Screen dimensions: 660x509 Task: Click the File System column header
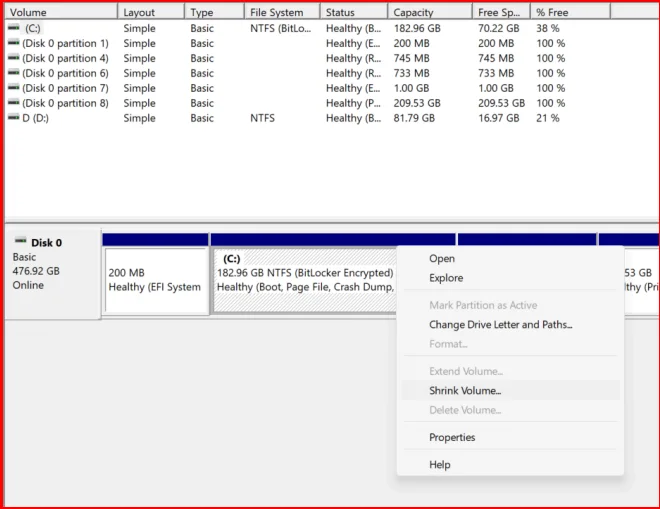282,12
